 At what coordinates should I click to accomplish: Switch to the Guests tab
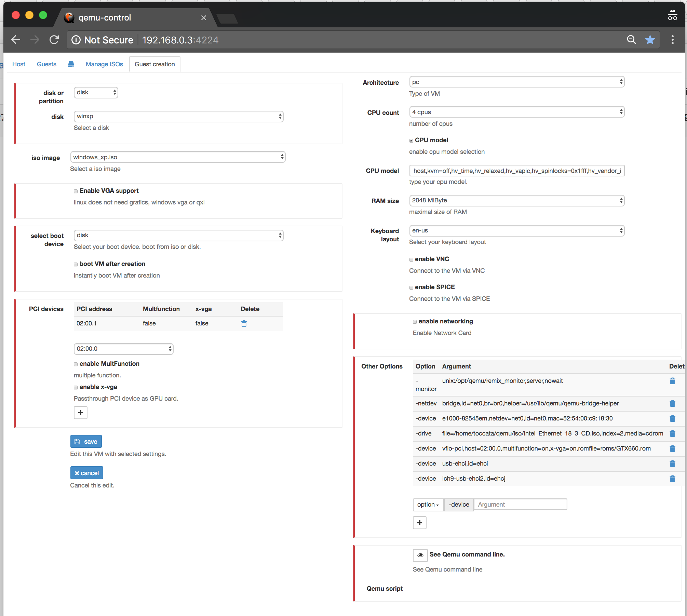point(46,64)
